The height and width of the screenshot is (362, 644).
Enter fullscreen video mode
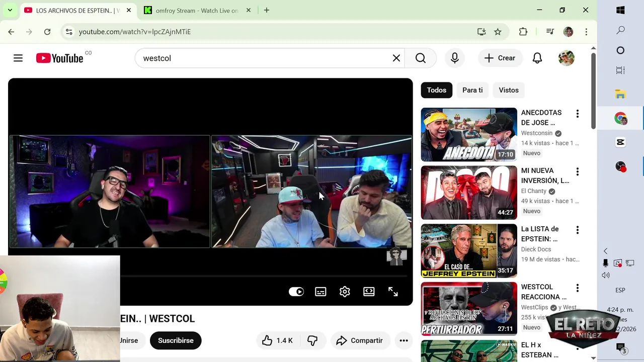393,292
